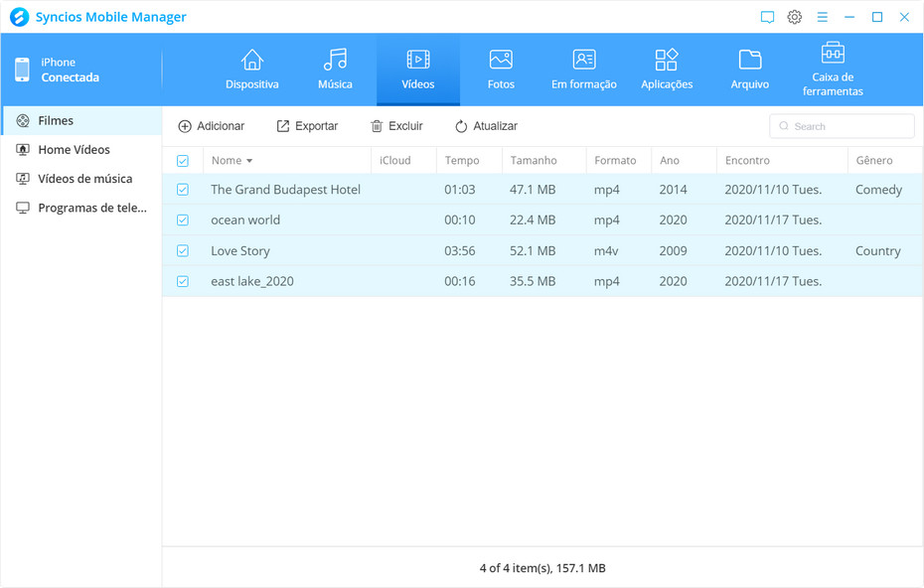Open the Música section icon
The image size is (924, 588).
335,61
